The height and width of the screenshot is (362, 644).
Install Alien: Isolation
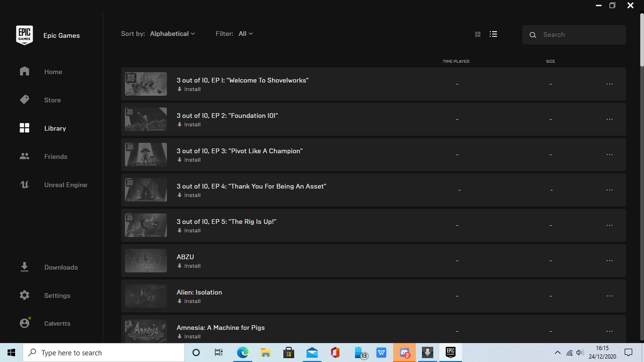point(189,301)
